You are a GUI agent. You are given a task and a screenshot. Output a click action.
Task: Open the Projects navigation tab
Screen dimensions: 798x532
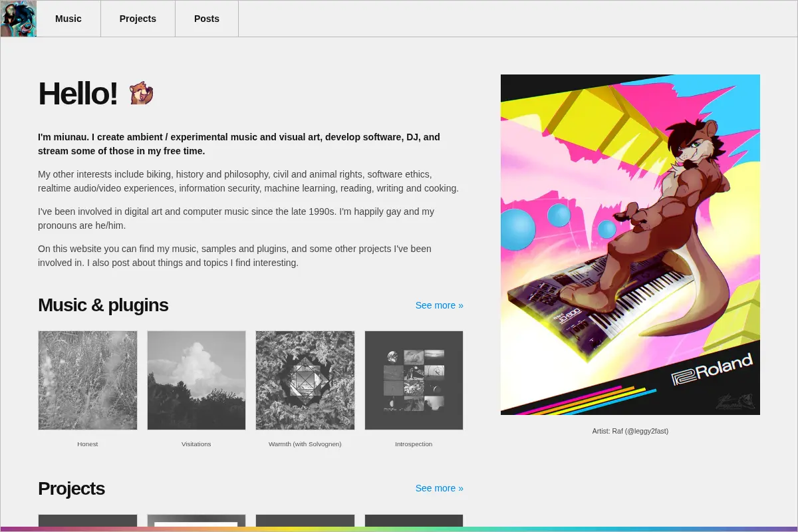138,19
